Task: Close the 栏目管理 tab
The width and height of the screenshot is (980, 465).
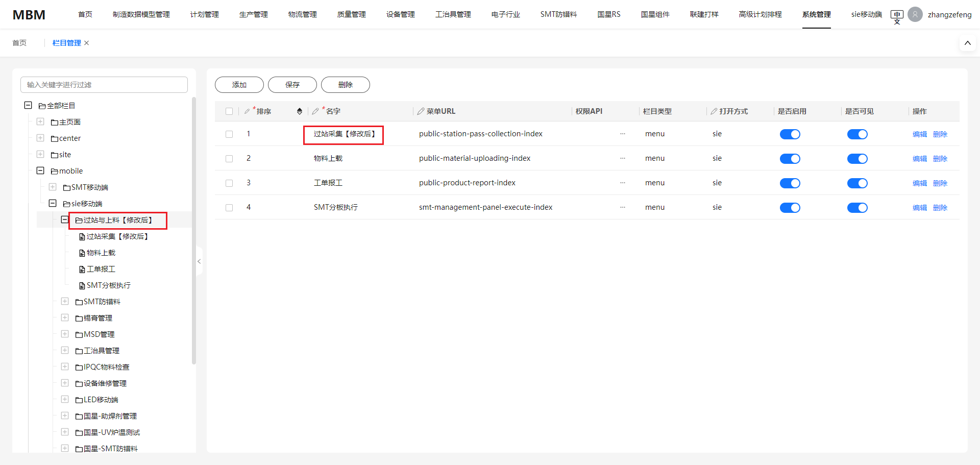Action: tap(87, 43)
